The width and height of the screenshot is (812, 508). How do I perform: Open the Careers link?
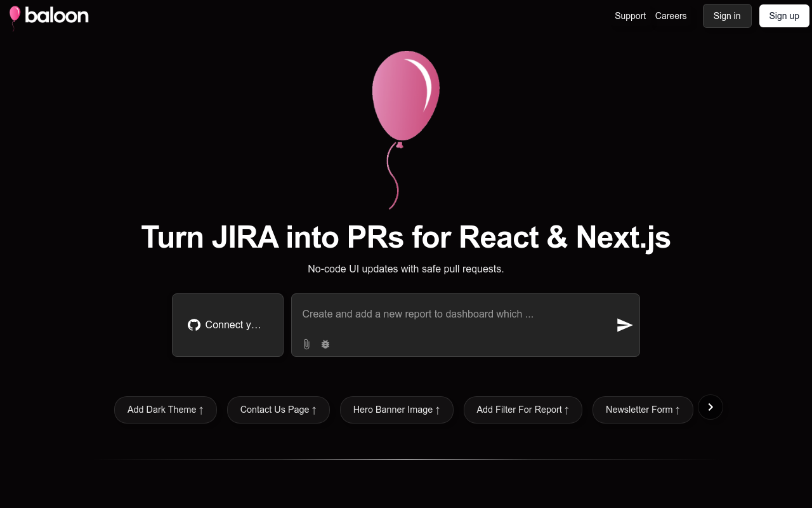671,16
